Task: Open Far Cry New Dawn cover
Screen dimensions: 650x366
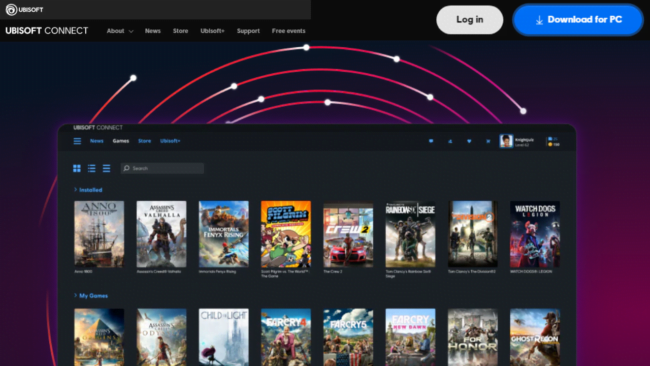Action: [410, 337]
